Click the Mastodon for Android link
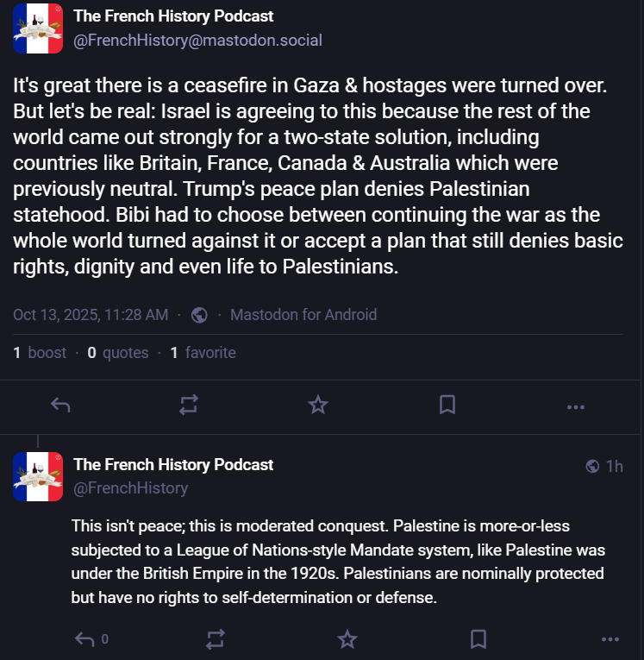The image size is (644, 660). pyautogui.click(x=303, y=315)
